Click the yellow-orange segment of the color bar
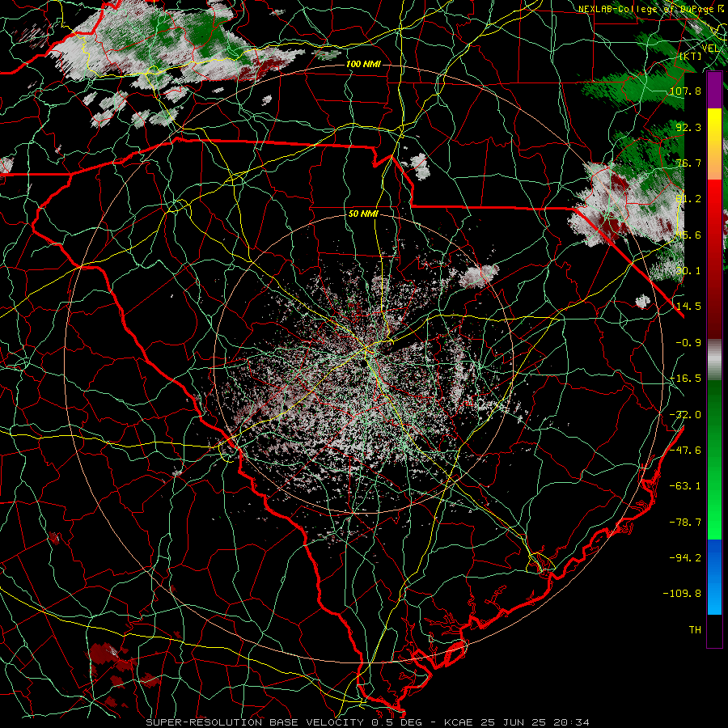 (x=714, y=144)
